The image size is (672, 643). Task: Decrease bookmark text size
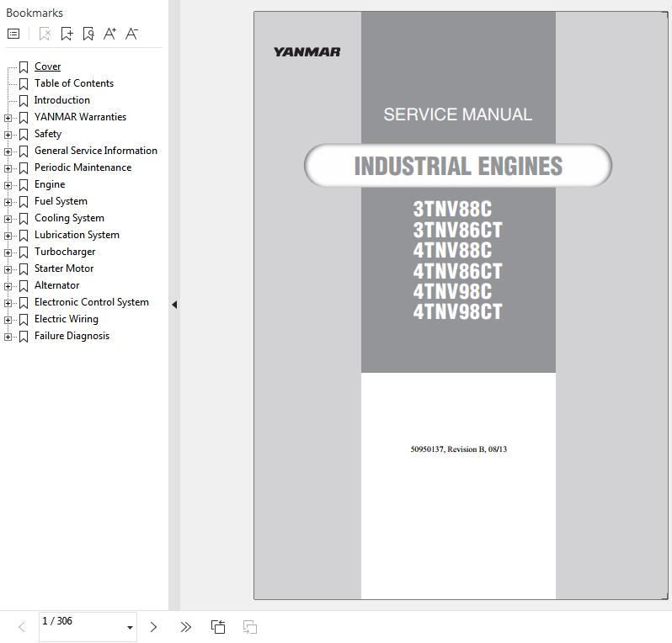131,34
